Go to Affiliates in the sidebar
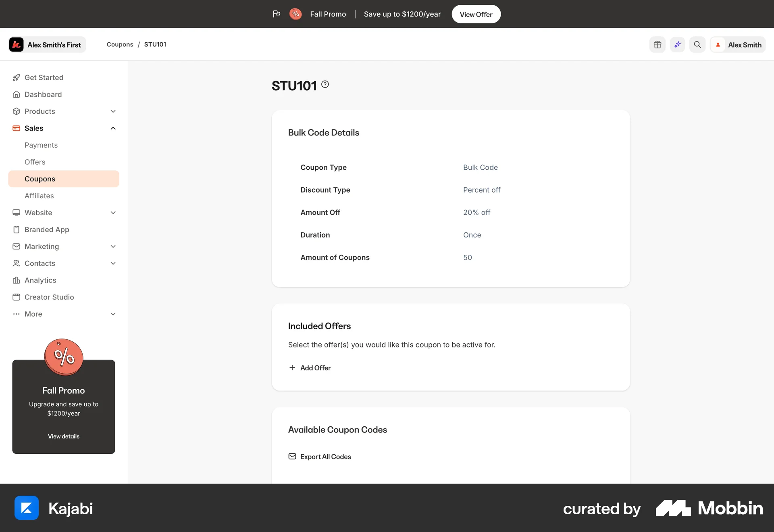Image resolution: width=774 pixels, height=532 pixels. [x=39, y=196]
